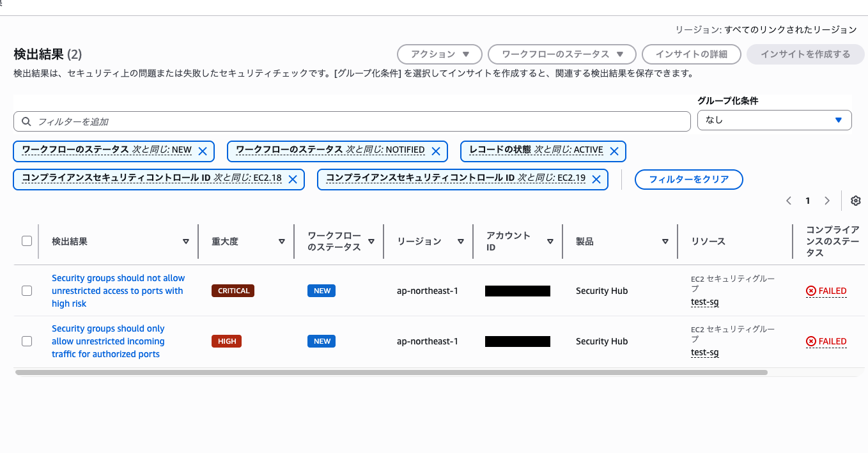Select the CRITICAL severity finding's checkbox
The height and width of the screenshot is (453, 868).
click(x=27, y=291)
